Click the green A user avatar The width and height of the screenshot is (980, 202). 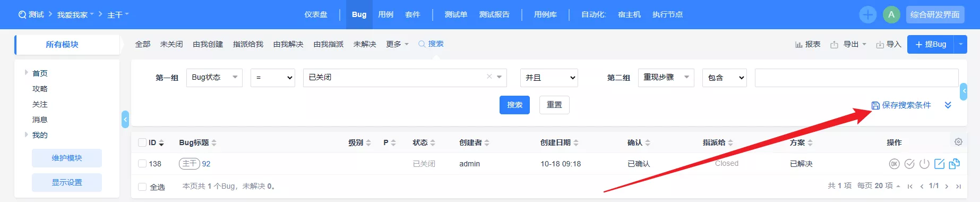pos(891,15)
